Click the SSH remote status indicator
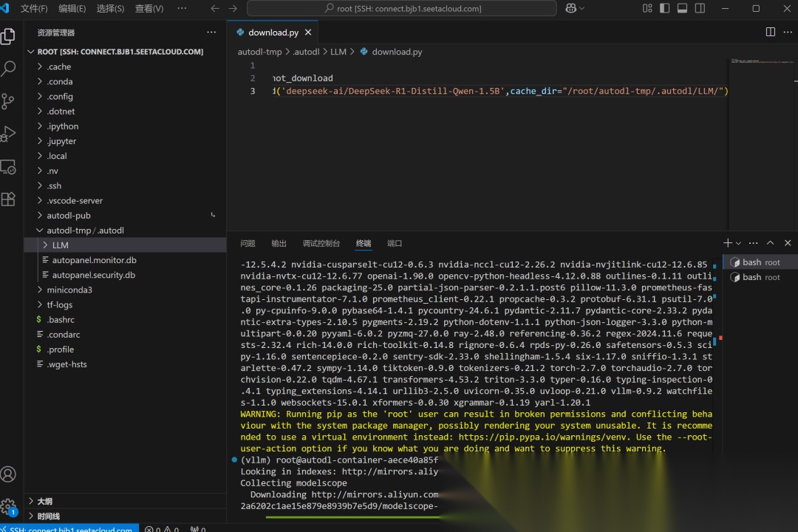Screen dimensions: 798x532 69,529
